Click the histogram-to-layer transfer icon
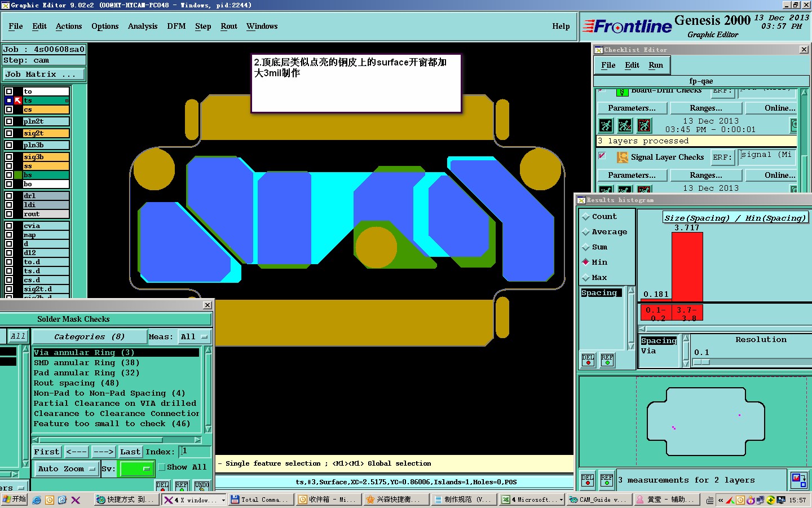812x508 pixels. pos(799,480)
